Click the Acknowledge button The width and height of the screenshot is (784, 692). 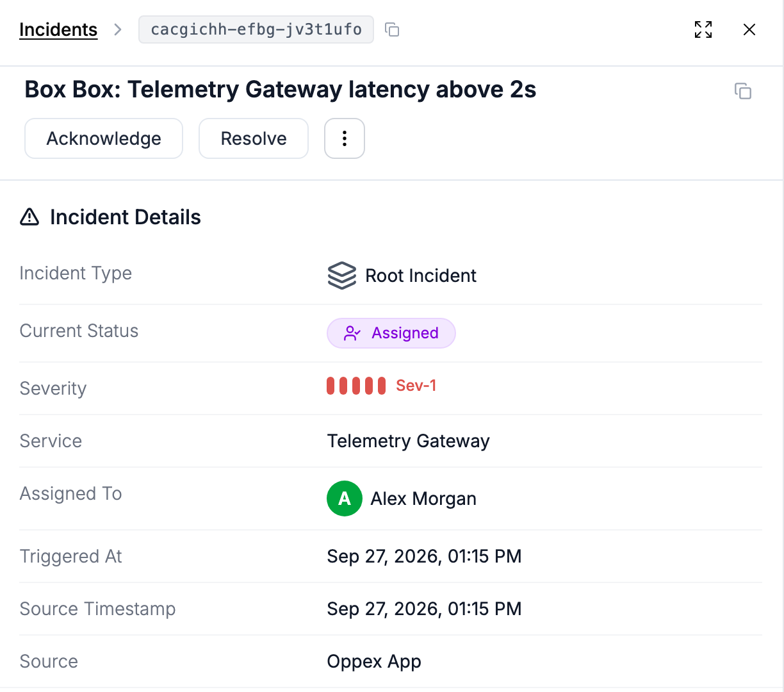coord(104,138)
